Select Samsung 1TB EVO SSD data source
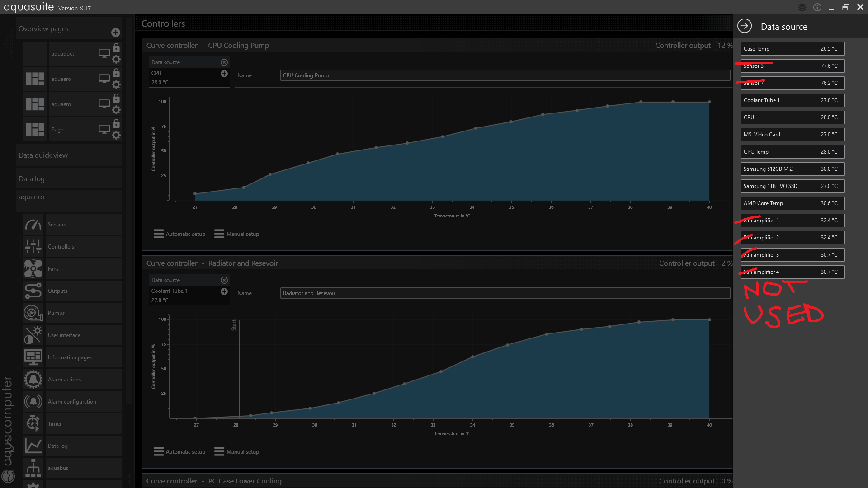Image resolution: width=868 pixels, height=488 pixels. tap(793, 186)
